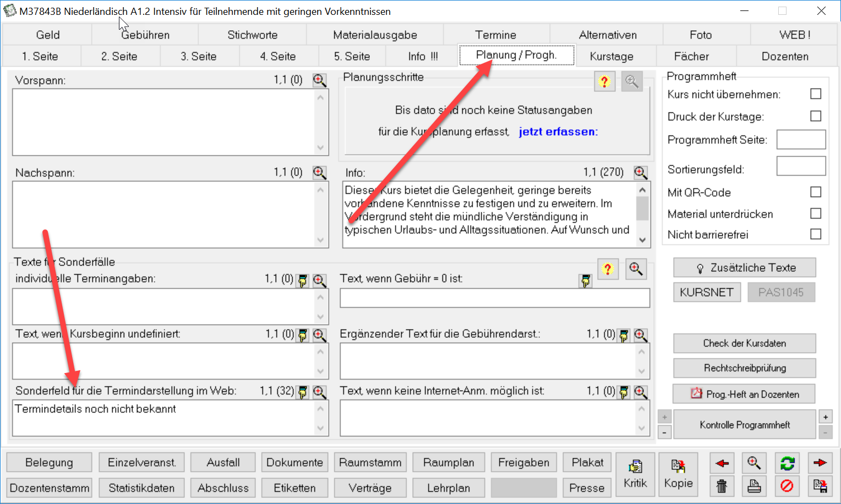Viewport: 841px width, 504px height.
Task: Enable 'Kurs nicht übernehmen' checkbox
Action: coord(816,94)
